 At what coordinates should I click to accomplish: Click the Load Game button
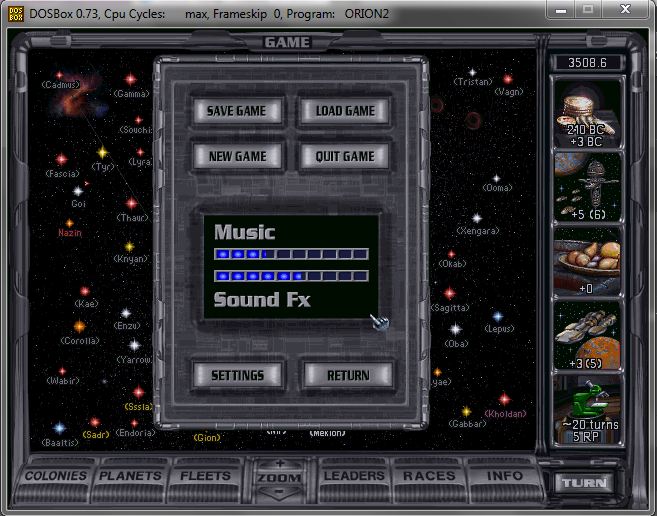pyautogui.click(x=345, y=111)
